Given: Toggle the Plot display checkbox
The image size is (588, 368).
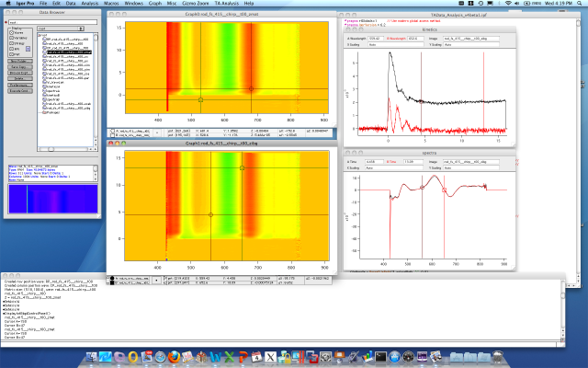Looking at the screenshot, I should [11, 54].
